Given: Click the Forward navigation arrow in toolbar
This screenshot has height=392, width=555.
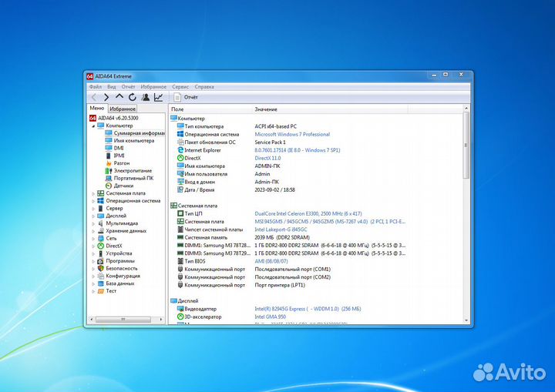Looking at the screenshot, I should (x=106, y=98).
